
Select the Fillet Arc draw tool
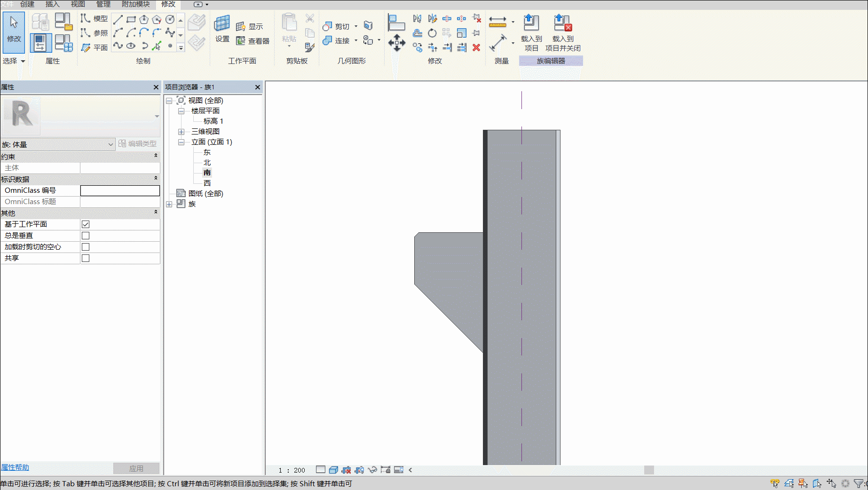pos(157,32)
